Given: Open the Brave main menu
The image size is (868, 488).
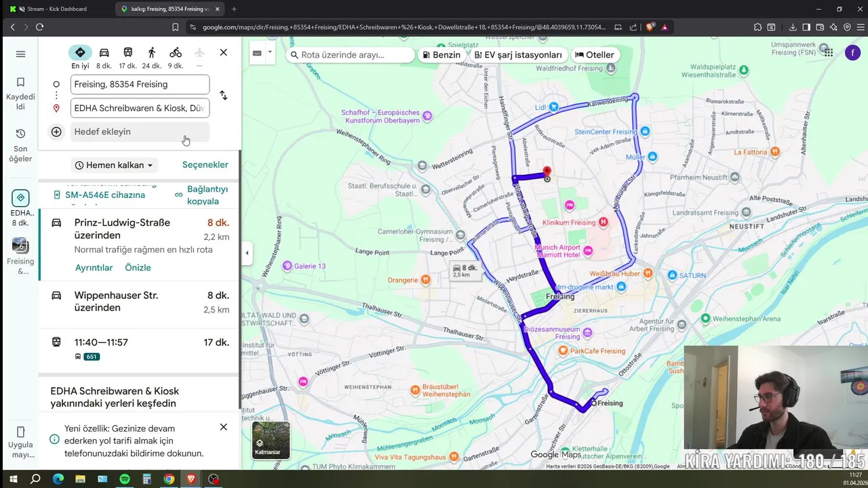Looking at the screenshot, I should click(x=859, y=27).
